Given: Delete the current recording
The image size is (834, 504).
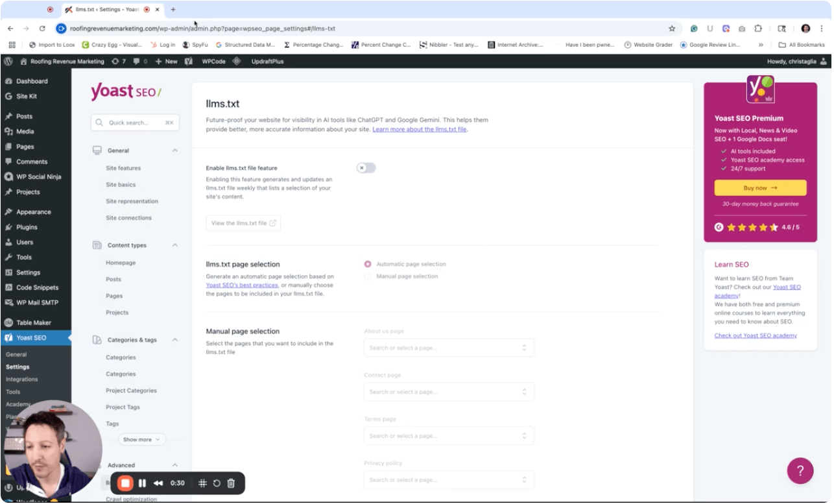Looking at the screenshot, I should (231, 483).
